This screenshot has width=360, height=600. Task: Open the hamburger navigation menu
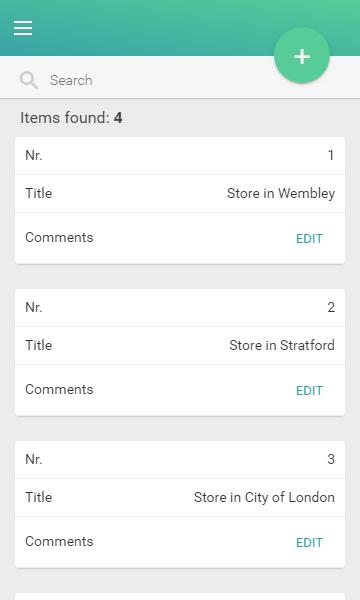point(23,28)
